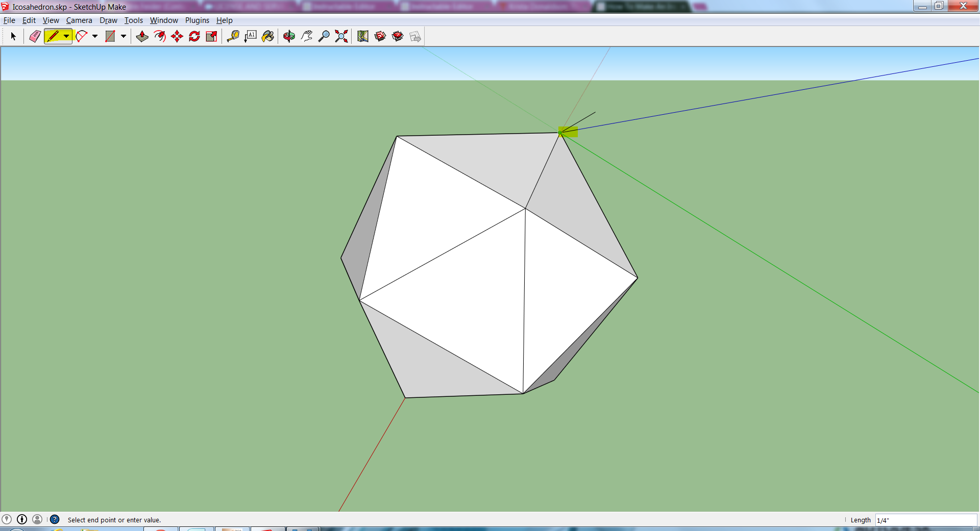Open the View menu
Viewport: 980px width, 531px height.
51,20
